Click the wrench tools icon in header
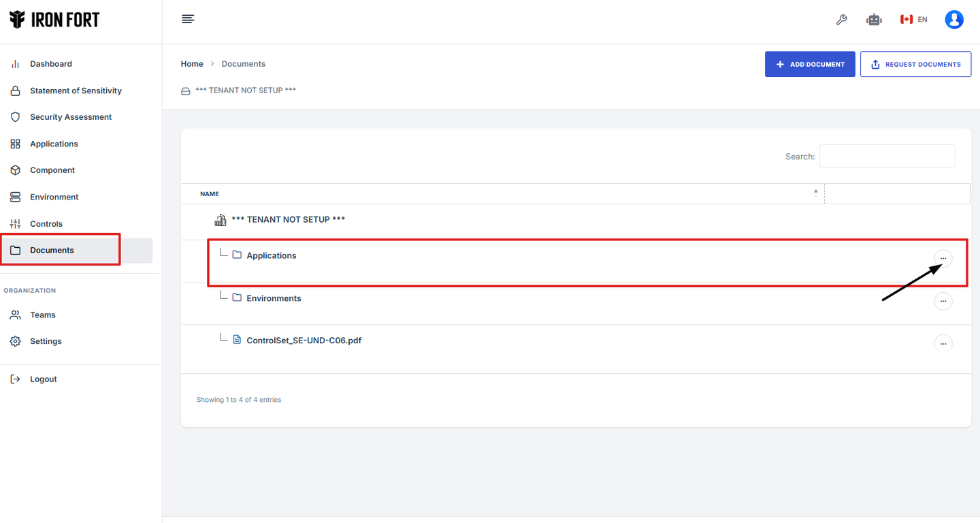Screen dimensions: 980x523 841,20
